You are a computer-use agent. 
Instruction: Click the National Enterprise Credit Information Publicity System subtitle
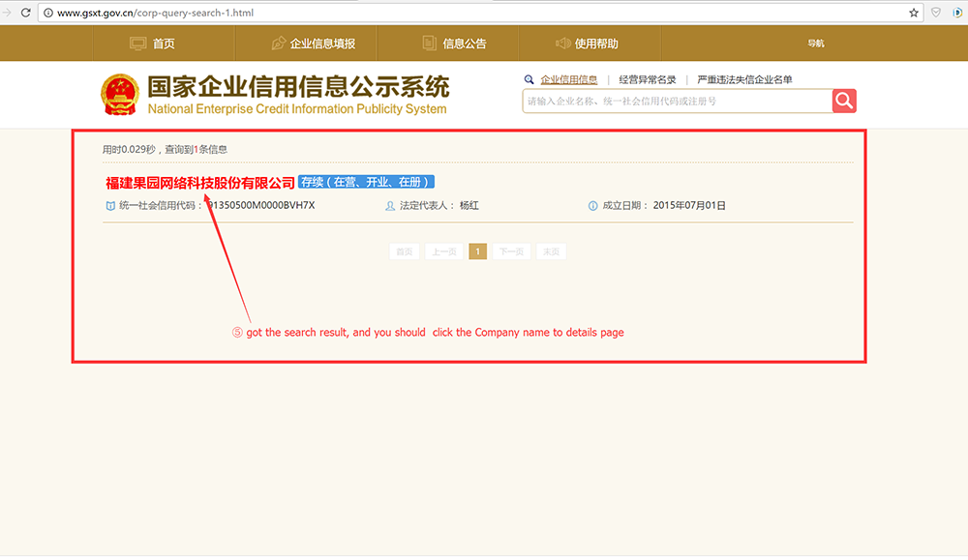297,109
